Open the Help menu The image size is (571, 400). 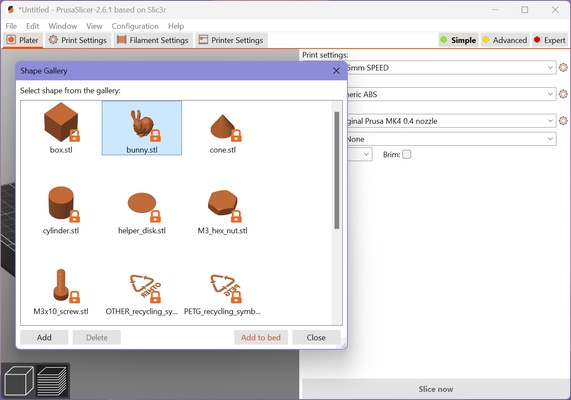(x=176, y=26)
